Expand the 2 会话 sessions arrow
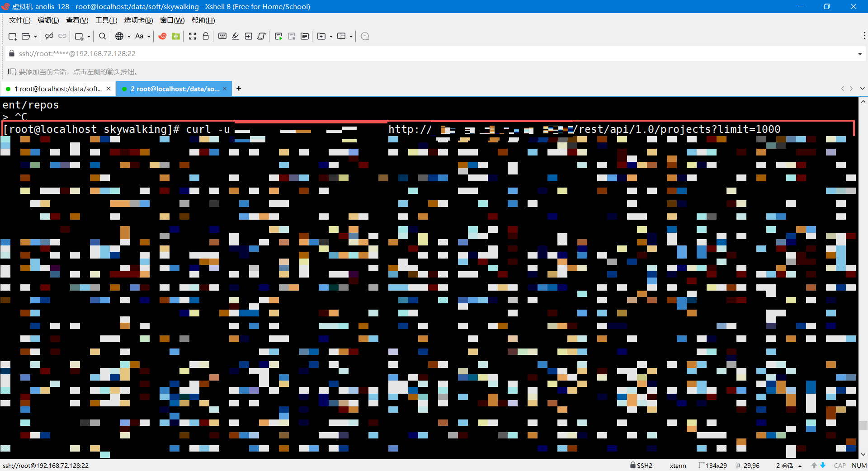 [x=800, y=466]
